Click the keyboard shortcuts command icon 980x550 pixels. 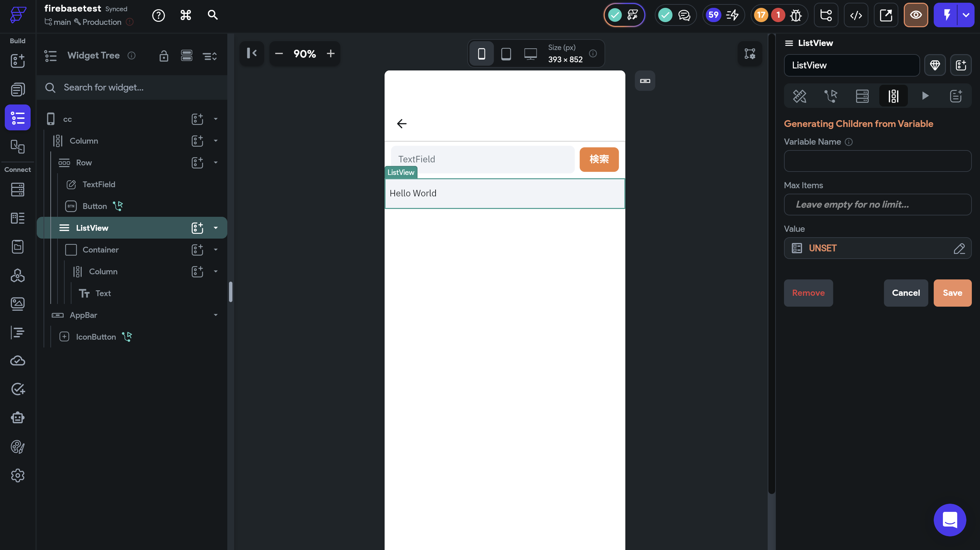[x=186, y=15]
